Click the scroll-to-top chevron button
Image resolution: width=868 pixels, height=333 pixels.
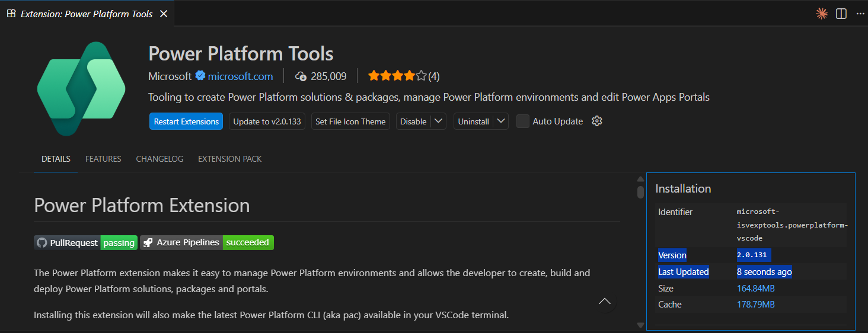605,301
